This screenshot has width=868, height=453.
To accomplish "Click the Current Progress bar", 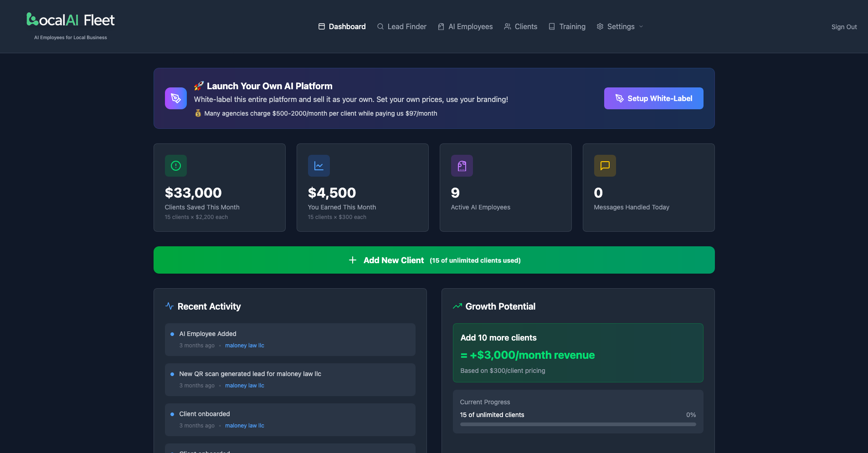I will 578,424.
